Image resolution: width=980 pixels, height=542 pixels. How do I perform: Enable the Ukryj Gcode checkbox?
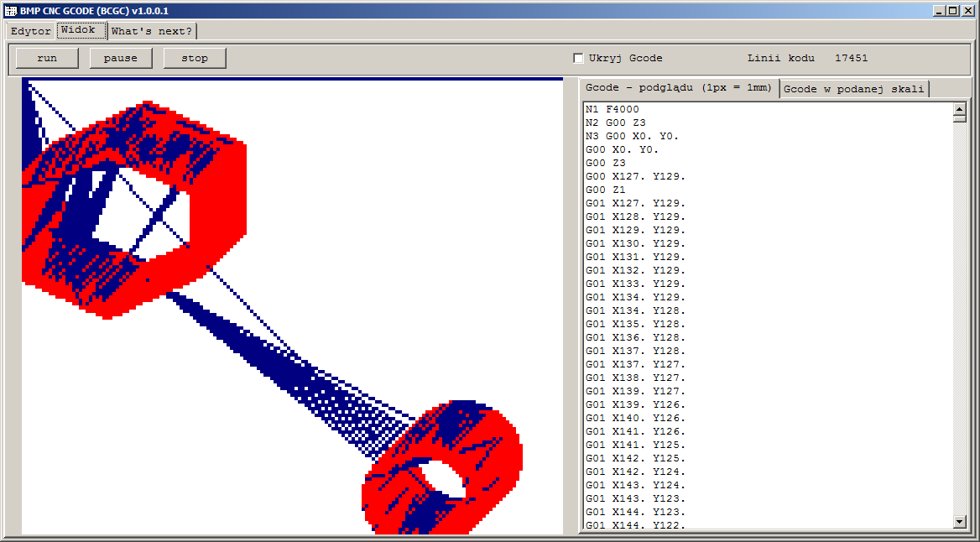pyautogui.click(x=578, y=58)
